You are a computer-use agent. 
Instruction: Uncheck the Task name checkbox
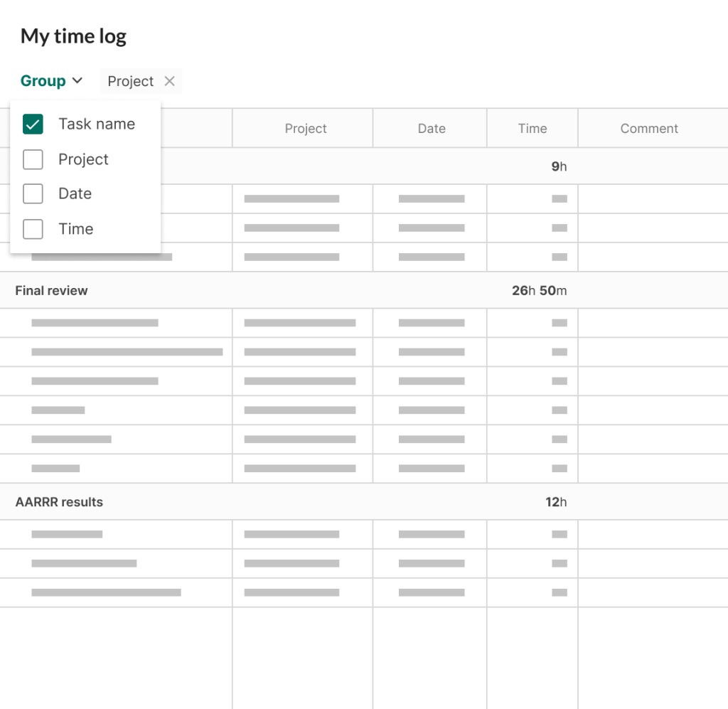tap(33, 124)
